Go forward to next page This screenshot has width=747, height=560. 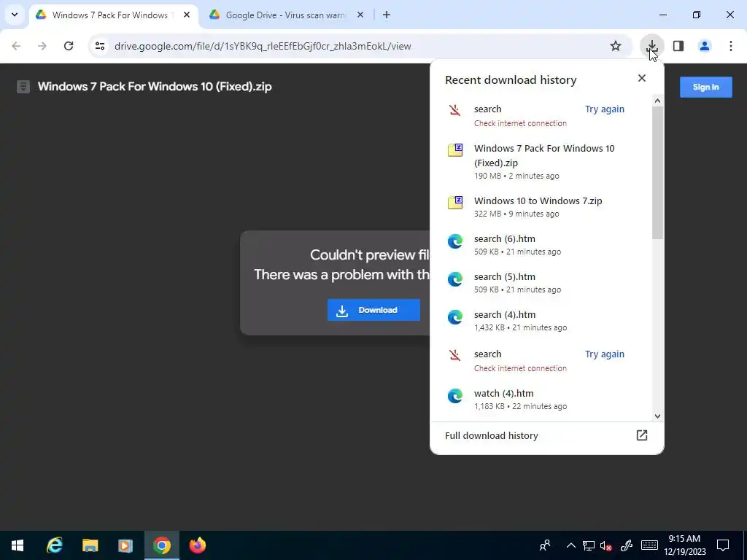[x=42, y=46]
